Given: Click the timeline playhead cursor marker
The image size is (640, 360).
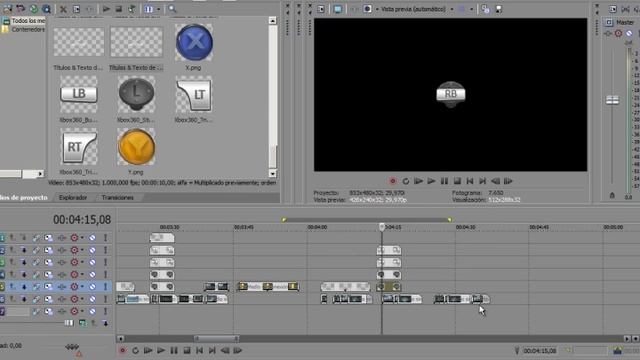Looking at the screenshot, I should click(382, 227).
